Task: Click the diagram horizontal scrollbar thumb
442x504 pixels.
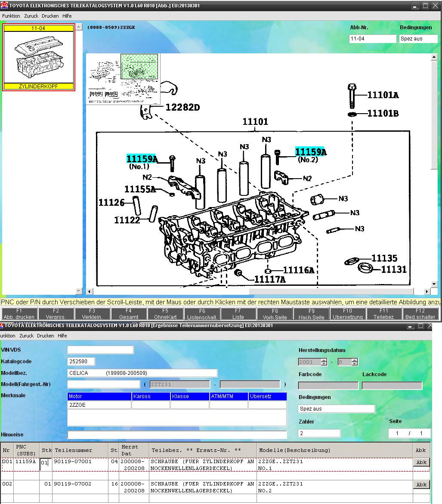Action: [x=331, y=291]
